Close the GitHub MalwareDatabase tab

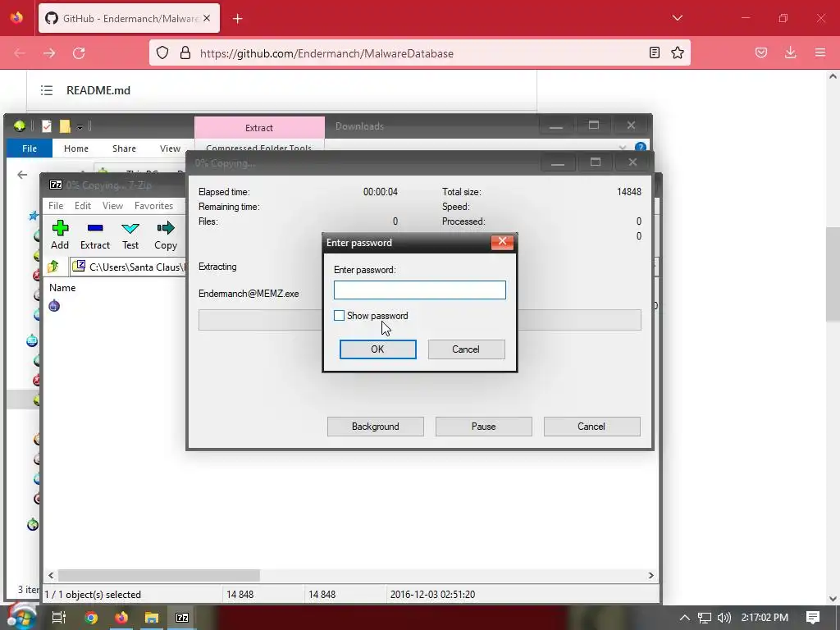[x=207, y=18]
